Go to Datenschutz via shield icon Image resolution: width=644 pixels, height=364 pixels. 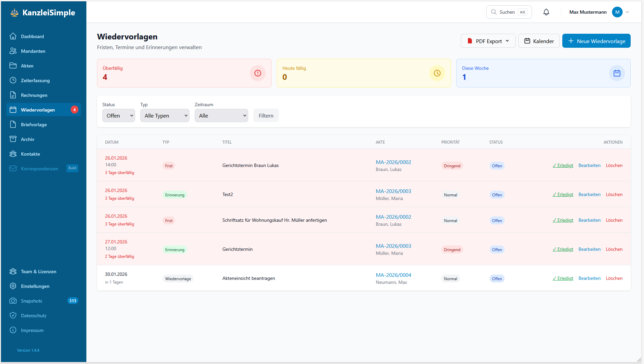coord(13,316)
